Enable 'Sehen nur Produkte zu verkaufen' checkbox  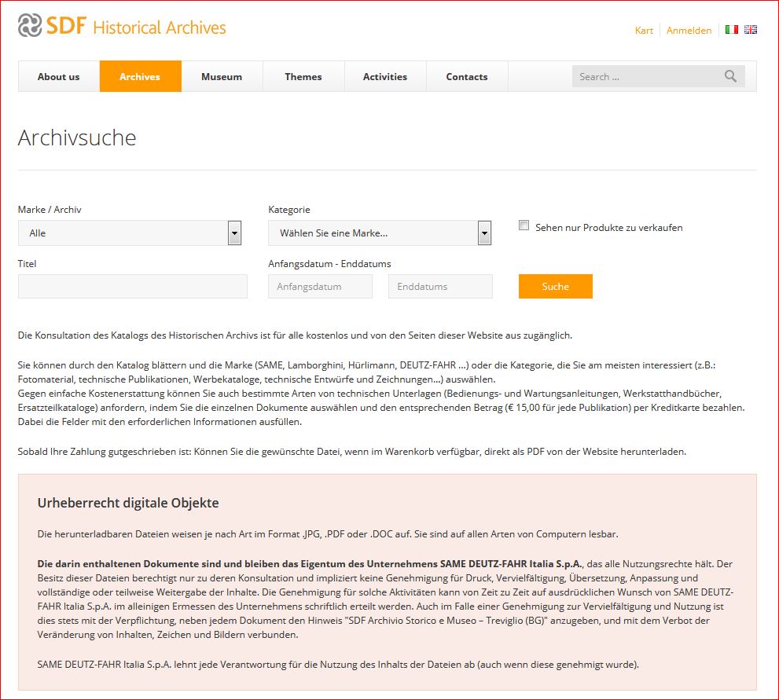(524, 225)
